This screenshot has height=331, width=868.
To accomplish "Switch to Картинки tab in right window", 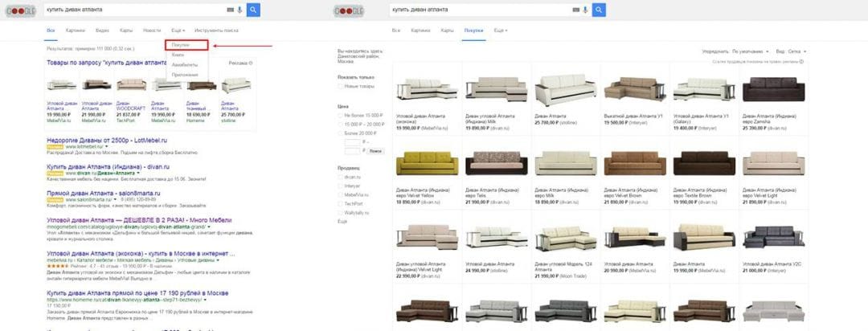I will 420,31.
